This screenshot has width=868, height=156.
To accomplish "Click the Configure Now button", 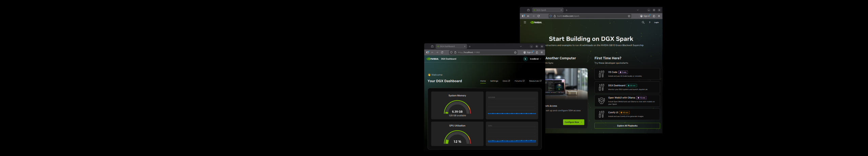I will point(573,122).
